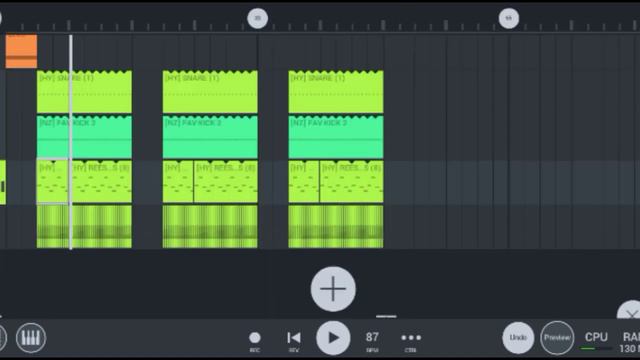The height and width of the screenshot is (360, 640).
Task: Select the highlighted short [HY] clip under playhead
Action: [x=52, y=182]
